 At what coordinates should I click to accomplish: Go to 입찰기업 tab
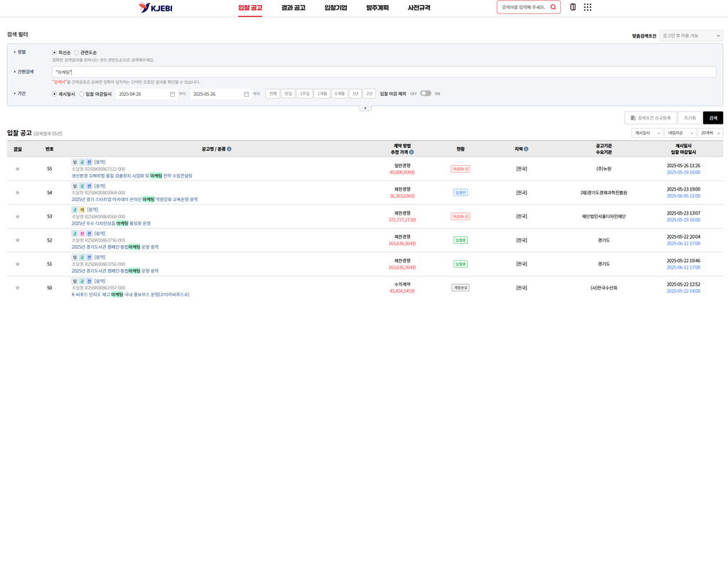click(336, 8)
